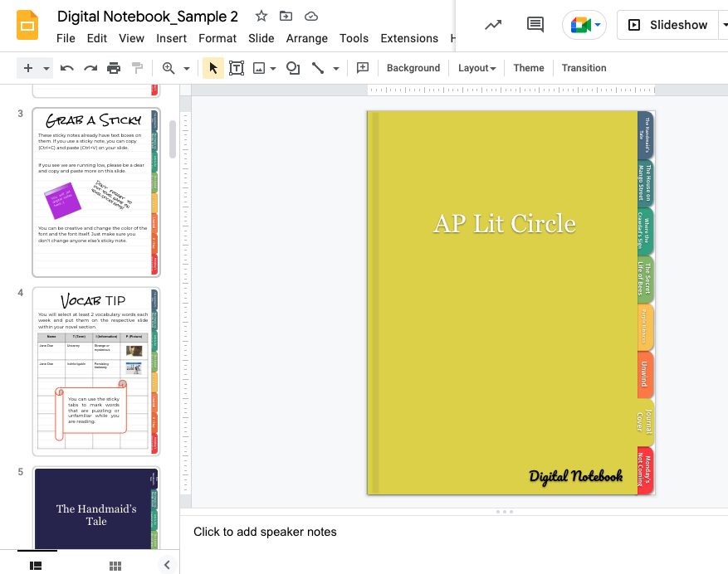Open the Extensions menu

pyautogui.click(x=409, y=38)
